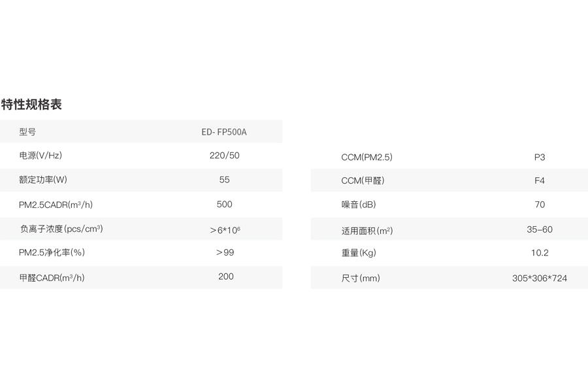588x385 pixels.
Task: Click the CCM(PM2.5) label
Action: [x=367, y=158]
